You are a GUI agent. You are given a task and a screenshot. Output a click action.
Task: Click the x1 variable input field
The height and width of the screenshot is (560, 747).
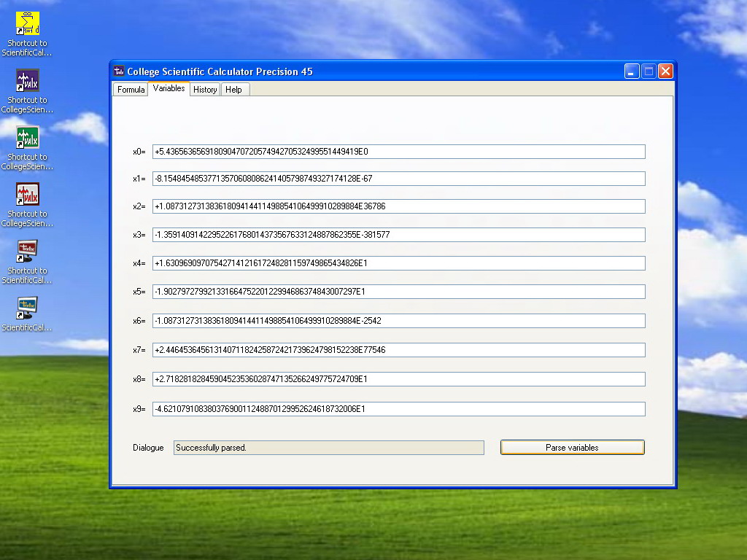pyautogui.click(x=399, y=179)
